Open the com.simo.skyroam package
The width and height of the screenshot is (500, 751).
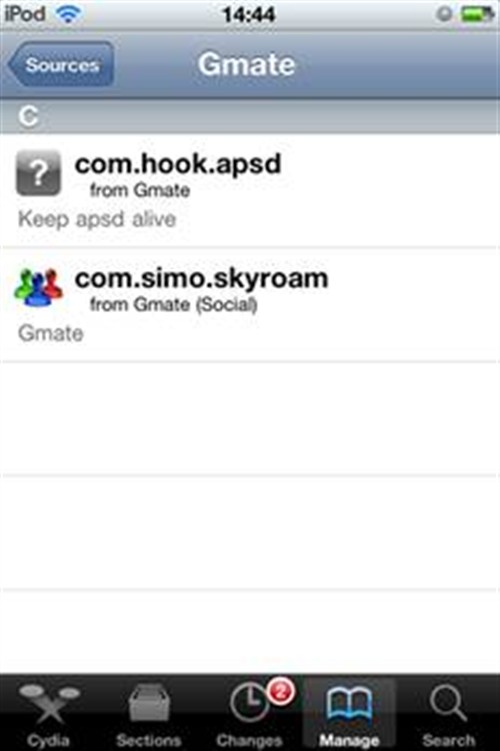pyautogui.click(x=250, y=305)
